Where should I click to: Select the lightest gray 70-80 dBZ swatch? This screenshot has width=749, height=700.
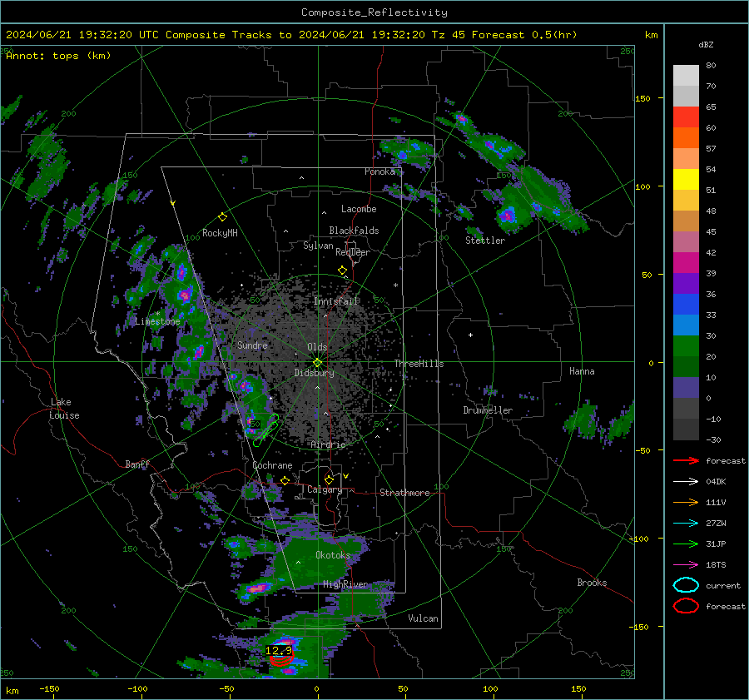(686, 76)
